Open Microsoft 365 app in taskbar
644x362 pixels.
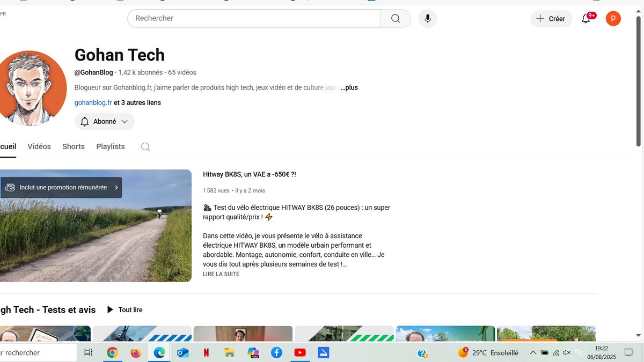click(x=253, y=352)
